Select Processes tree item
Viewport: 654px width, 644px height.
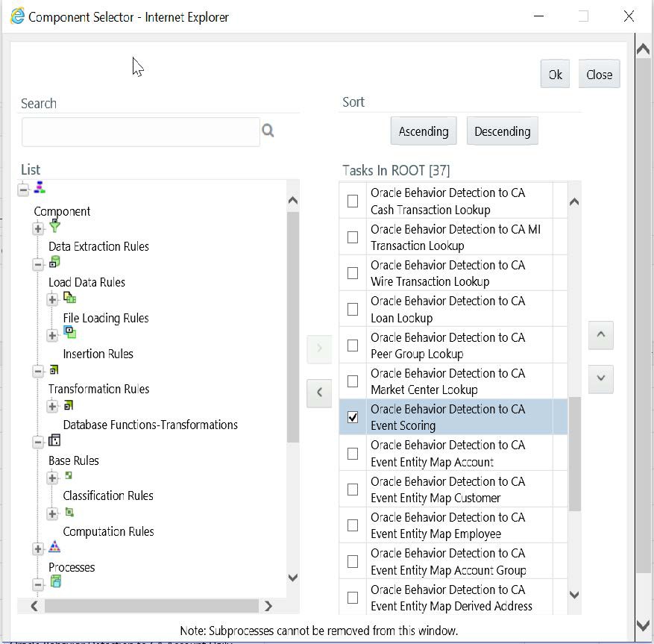point(72,567)
